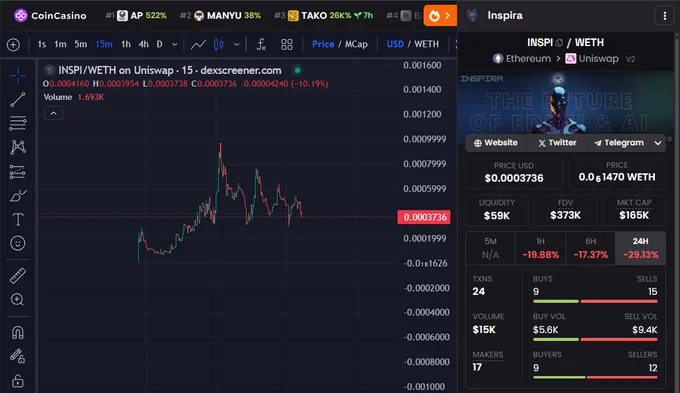
Task: Click the CoinCasino logo
Action: (x=50, y=16)
